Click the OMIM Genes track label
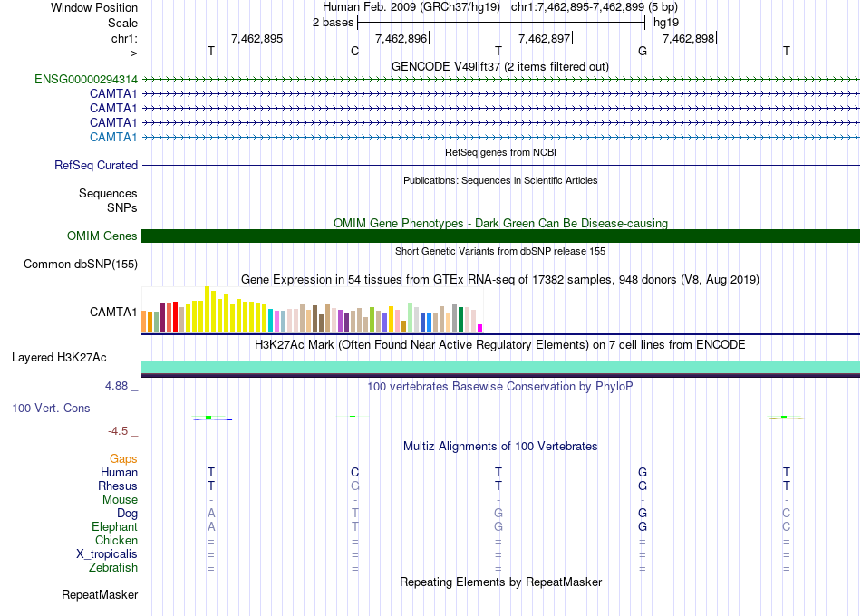 pyautogui.click(x=102, y=236)
